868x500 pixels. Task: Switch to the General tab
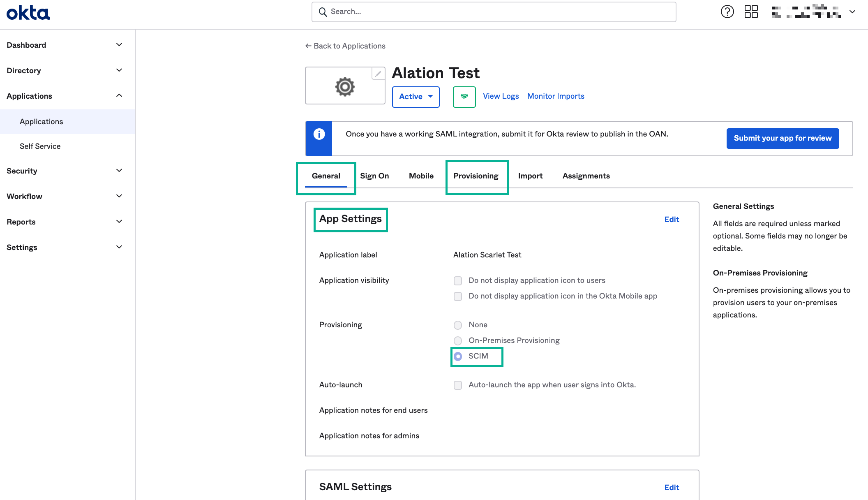coord(326,176)
